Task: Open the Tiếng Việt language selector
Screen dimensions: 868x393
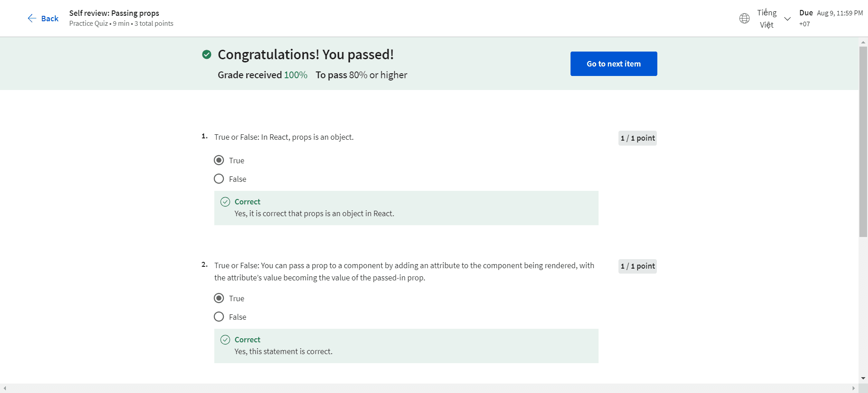Action: (x=767, y=19)
